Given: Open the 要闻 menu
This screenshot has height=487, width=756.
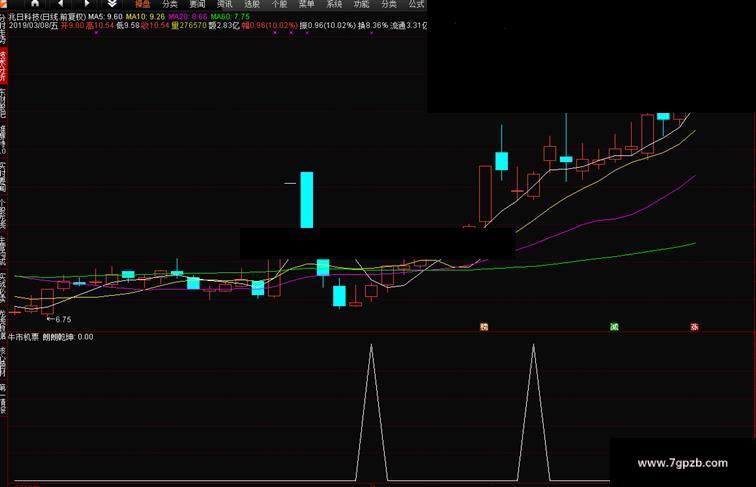Looking at the screenshot, I should [x=197, y=4].
